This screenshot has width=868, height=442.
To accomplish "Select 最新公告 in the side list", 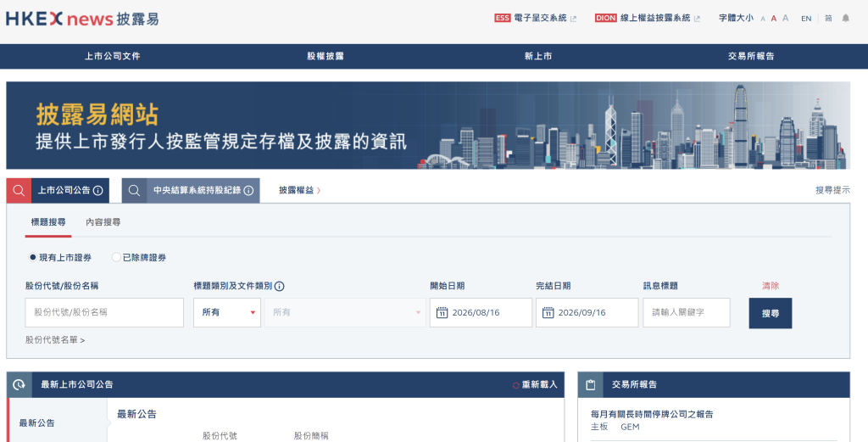I will (37, 422).
